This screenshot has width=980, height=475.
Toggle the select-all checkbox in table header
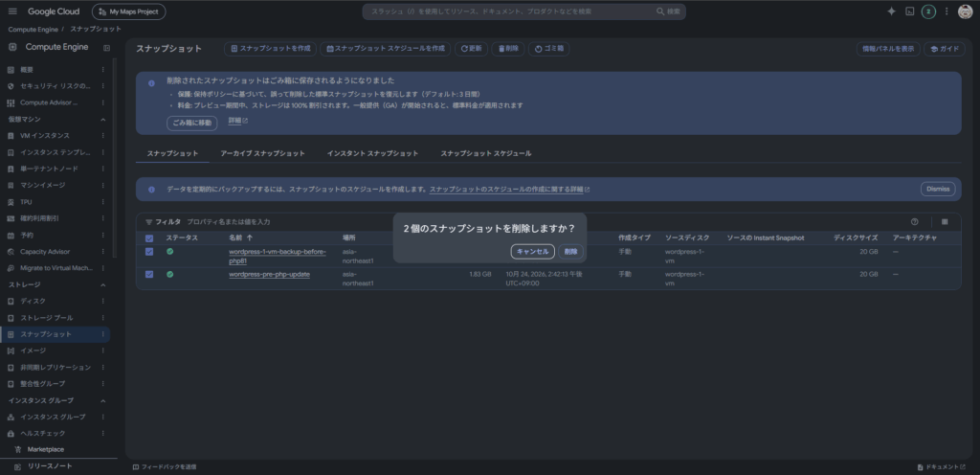click(148, 238)
